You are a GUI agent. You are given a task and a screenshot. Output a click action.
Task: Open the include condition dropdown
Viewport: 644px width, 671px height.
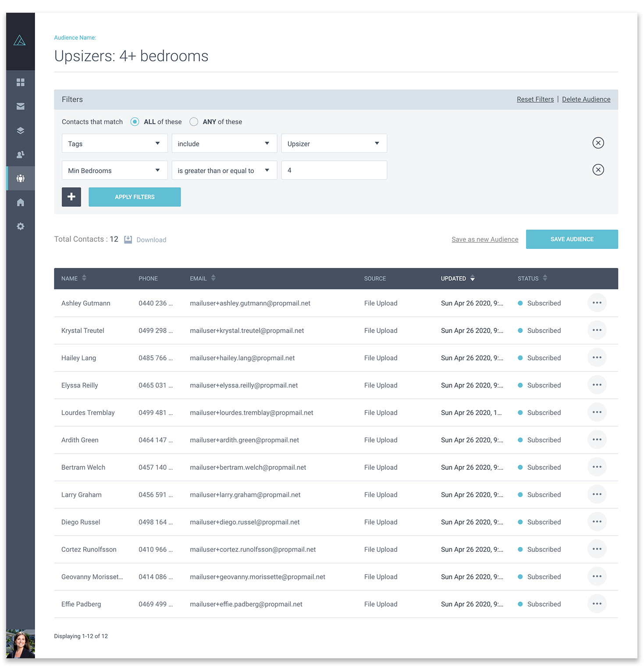pyautogui.click(x=224, y=143)
